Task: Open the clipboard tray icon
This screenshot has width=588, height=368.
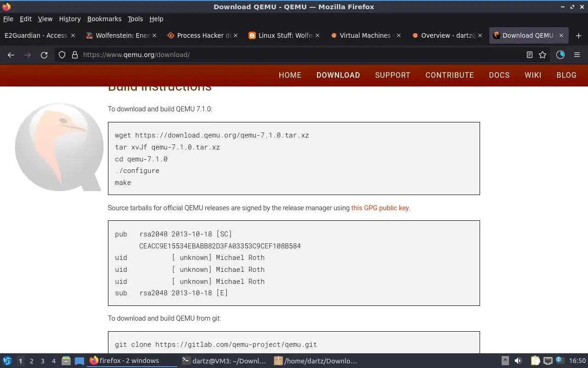Action: (536, 361)
